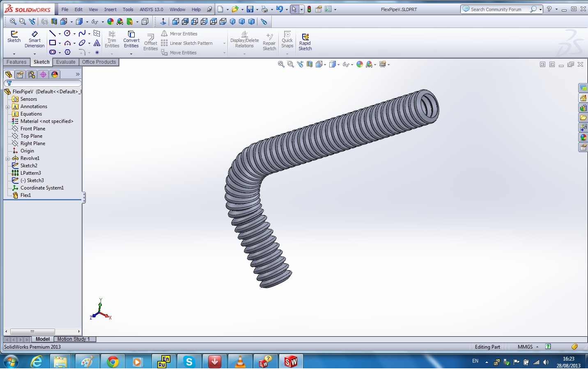Open SolidWorks Resources home icon

tap(583, 98)
